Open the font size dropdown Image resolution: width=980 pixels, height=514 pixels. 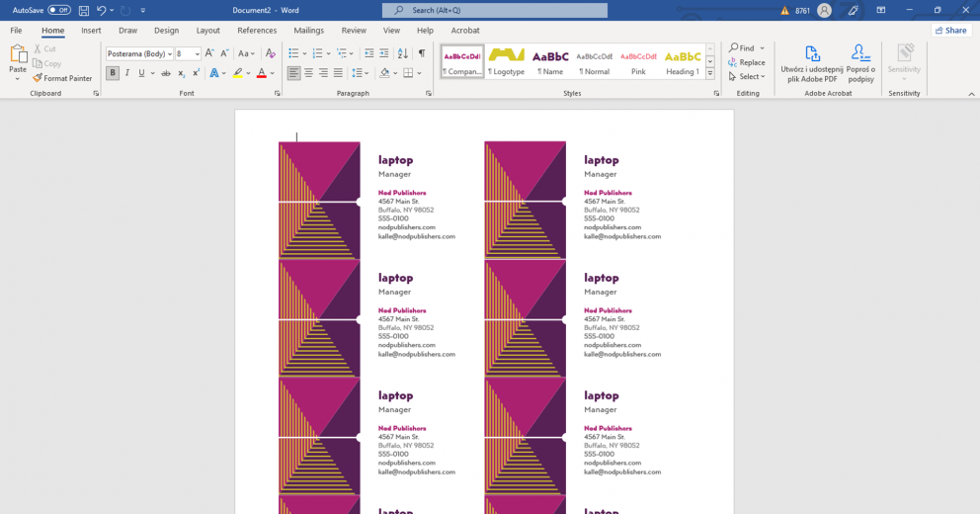198,53
